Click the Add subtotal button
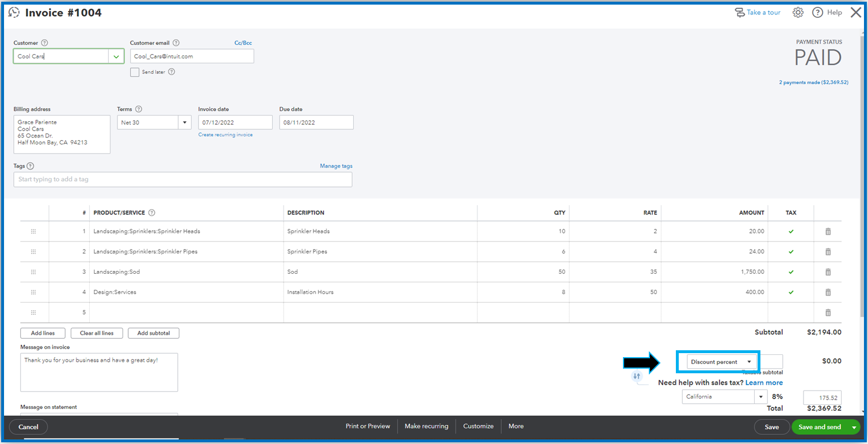Screen dimensions: 868x444 (x=154, y=333)
